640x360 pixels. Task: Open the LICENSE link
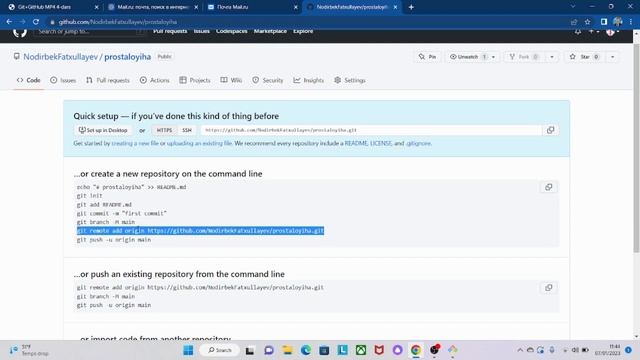(x=381, y=144)
